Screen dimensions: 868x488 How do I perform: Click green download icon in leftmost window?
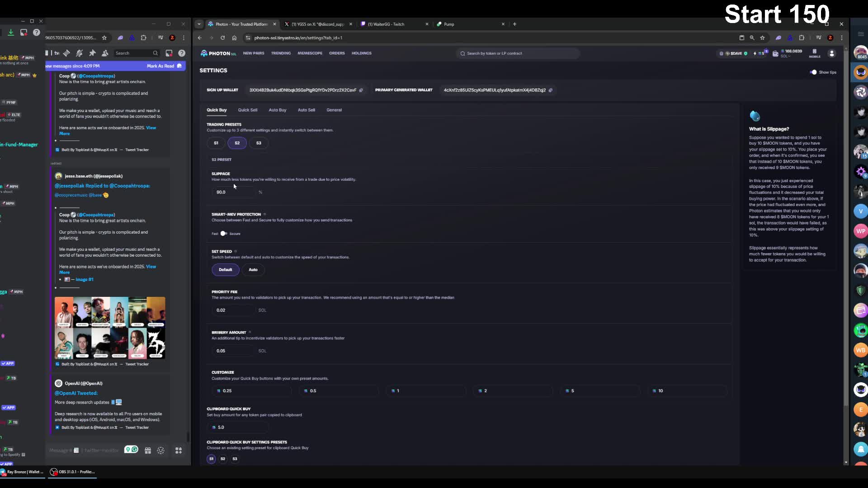tap(11, 33)
